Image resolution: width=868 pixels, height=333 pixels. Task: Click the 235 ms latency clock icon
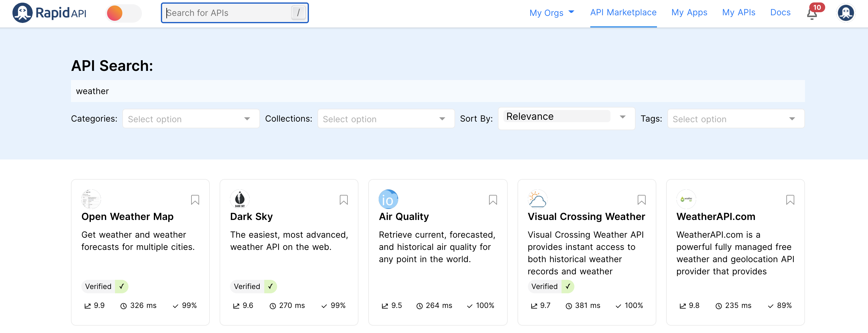coord(719,306)
